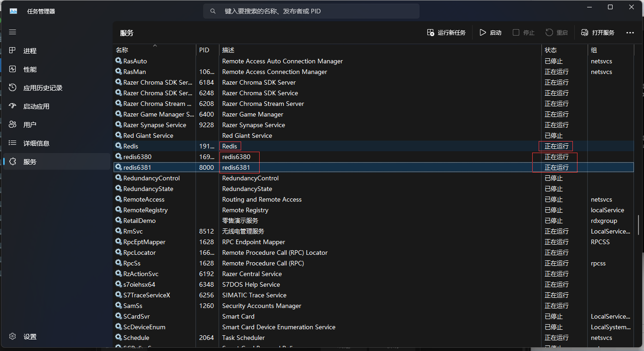Sort by the Name (名称) column header
The height and width of the screenshot is (351, 644).
(155, 49)
